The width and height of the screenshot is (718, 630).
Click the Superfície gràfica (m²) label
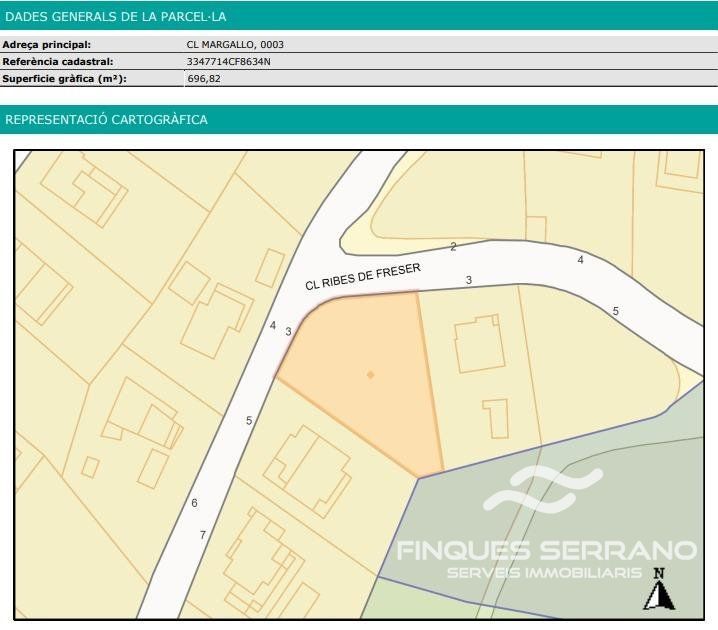(65, 78)
